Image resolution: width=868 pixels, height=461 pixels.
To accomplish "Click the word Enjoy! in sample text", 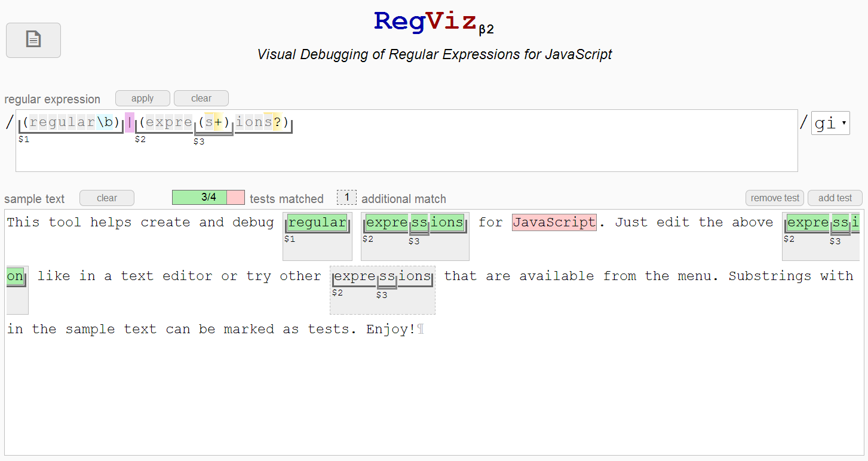I will pos(391,330).
